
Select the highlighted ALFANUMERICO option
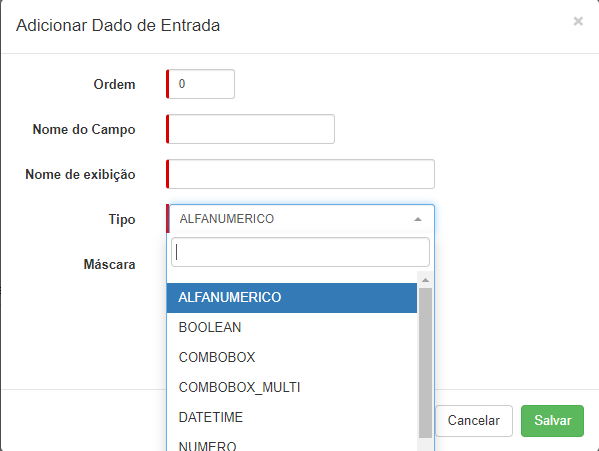(292, 297)
